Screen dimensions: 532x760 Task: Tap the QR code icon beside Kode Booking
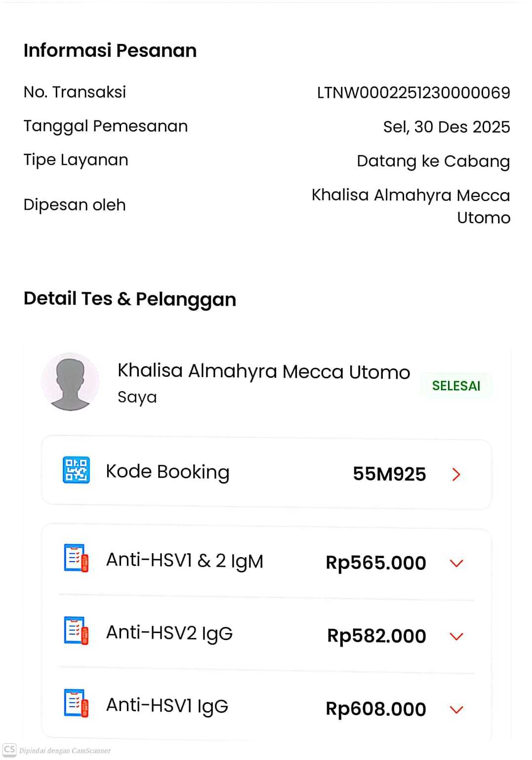point(76,470)
